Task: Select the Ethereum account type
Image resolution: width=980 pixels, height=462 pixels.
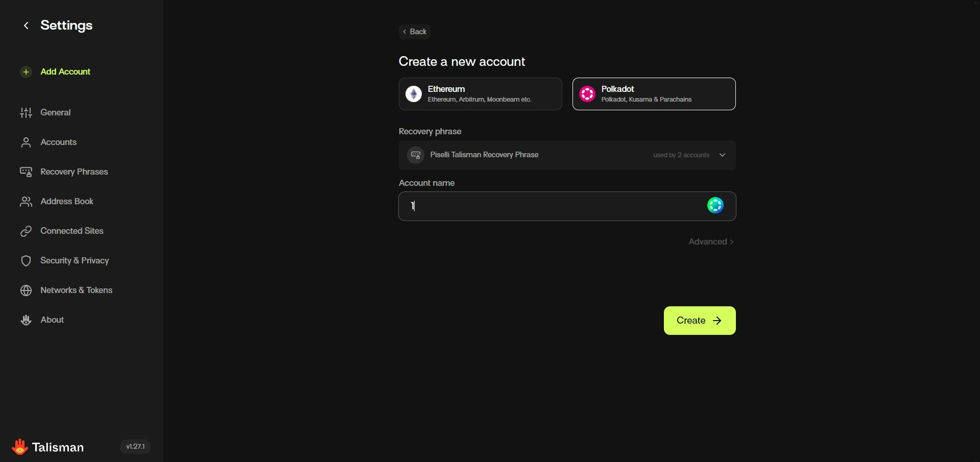Action: (481, 94)
